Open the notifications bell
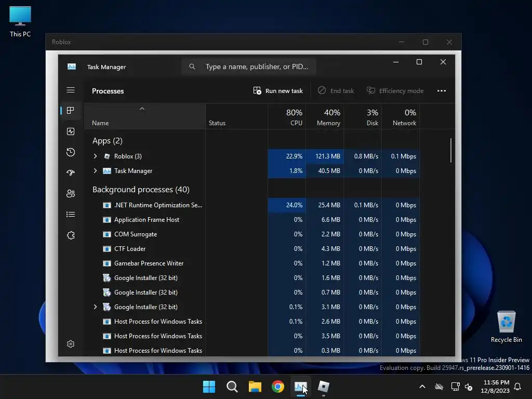 click(x=517, y=387)
